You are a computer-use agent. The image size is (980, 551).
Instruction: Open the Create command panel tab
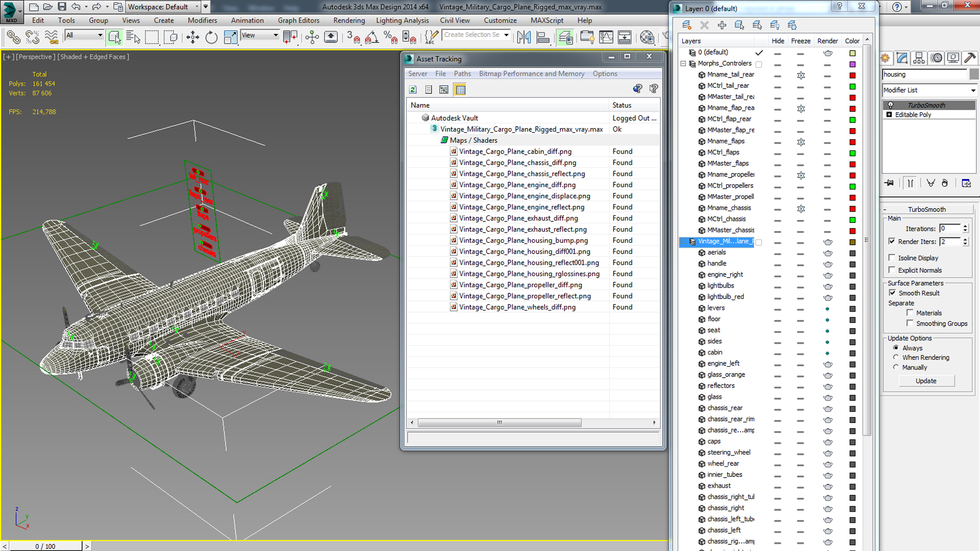click(x=885, y=58)
